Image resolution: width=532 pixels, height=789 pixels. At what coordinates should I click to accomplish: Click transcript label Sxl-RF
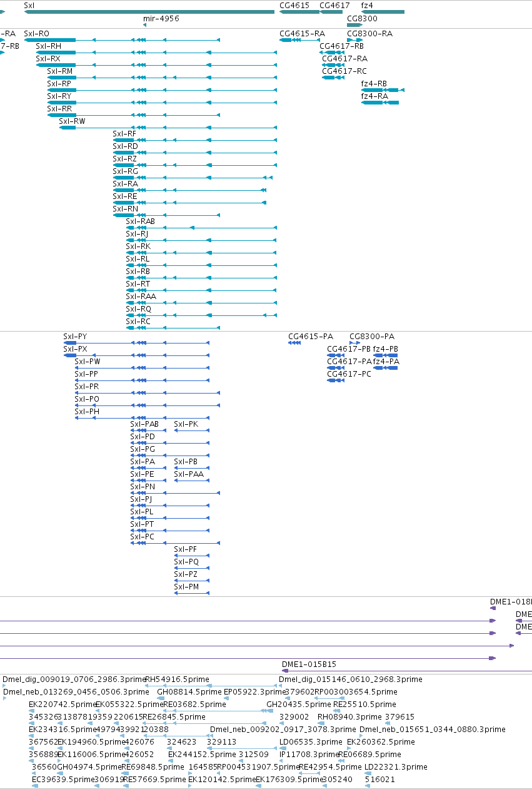coord(124,134)
